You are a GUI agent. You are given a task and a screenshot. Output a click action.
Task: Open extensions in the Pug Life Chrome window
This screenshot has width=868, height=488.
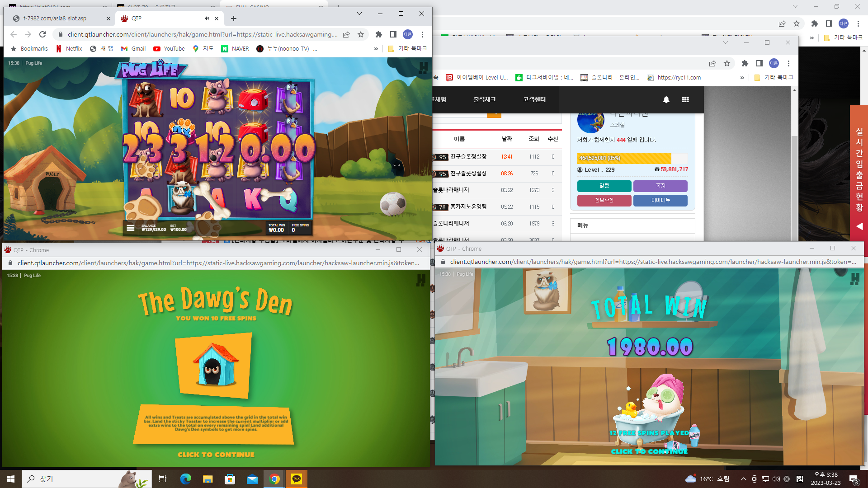click(x=379, y=34)
